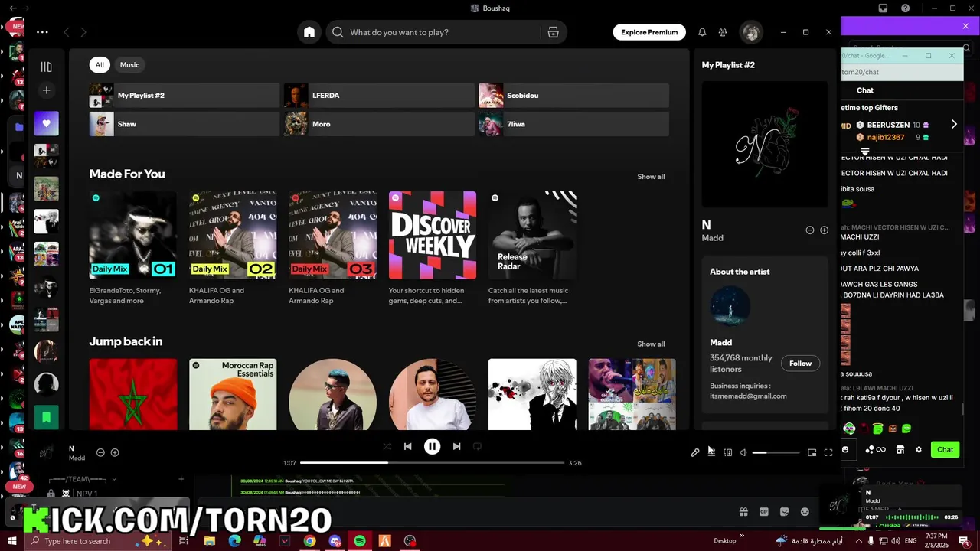
Task: Open Kick chat emote picker
Action: 845,450
